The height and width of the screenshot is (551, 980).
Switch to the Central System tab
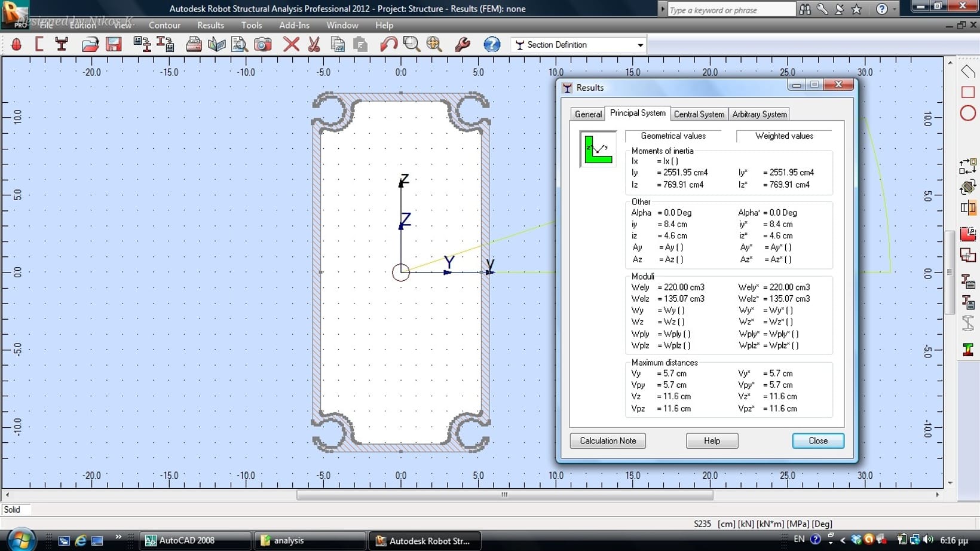[x=699, y=114]
